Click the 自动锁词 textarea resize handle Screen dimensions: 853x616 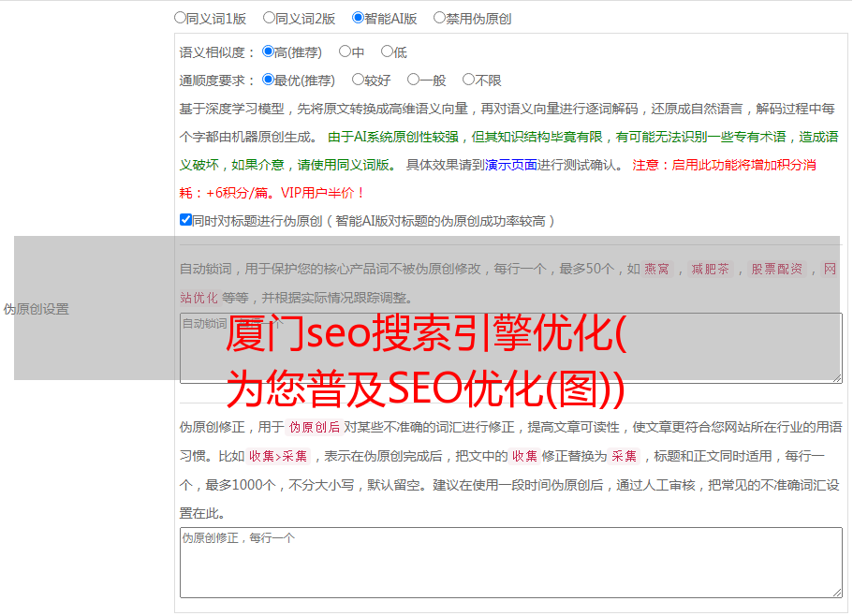point(837,378)
